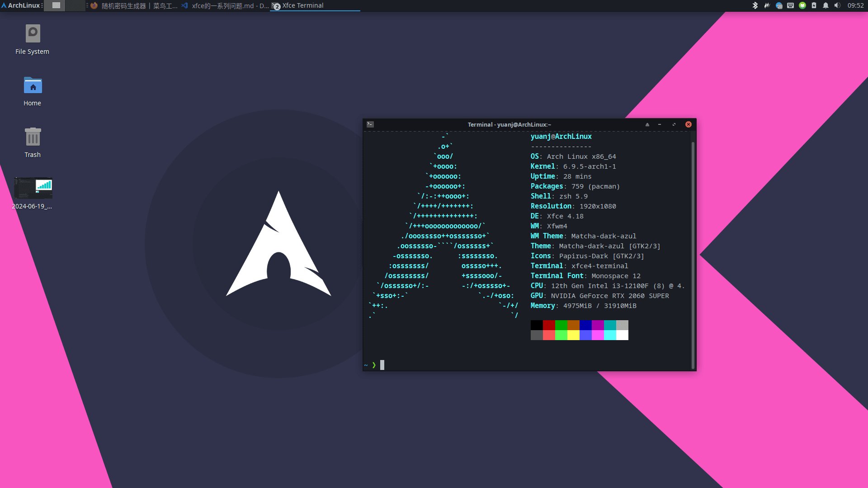Screen dimensions: 868x488
Task: Minimize the Terminal window
Action: 660,124
